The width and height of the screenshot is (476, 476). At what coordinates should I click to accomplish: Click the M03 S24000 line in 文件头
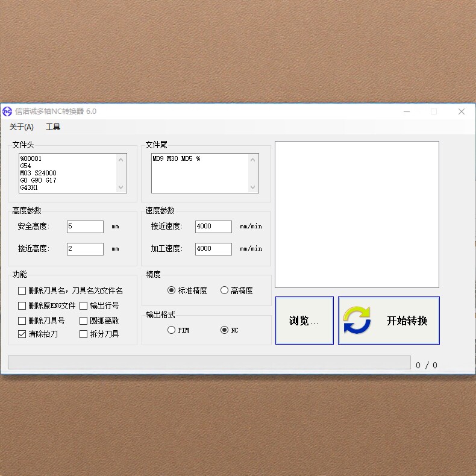click(38, 173)
